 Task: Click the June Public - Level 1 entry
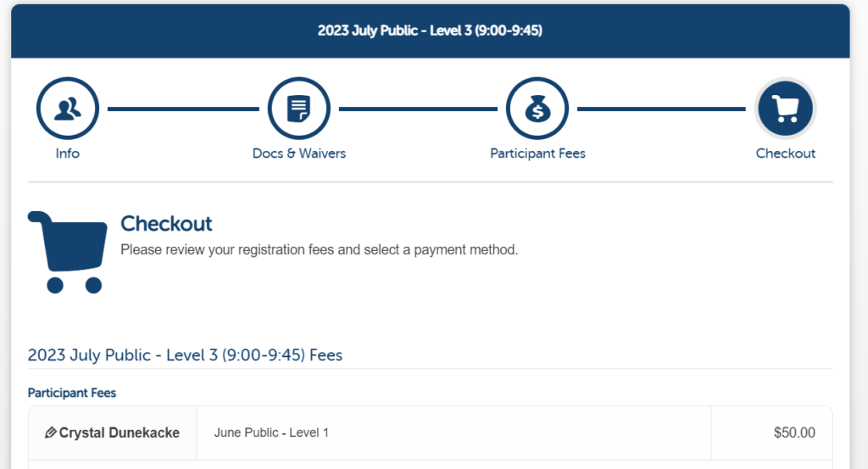point(271,433)
